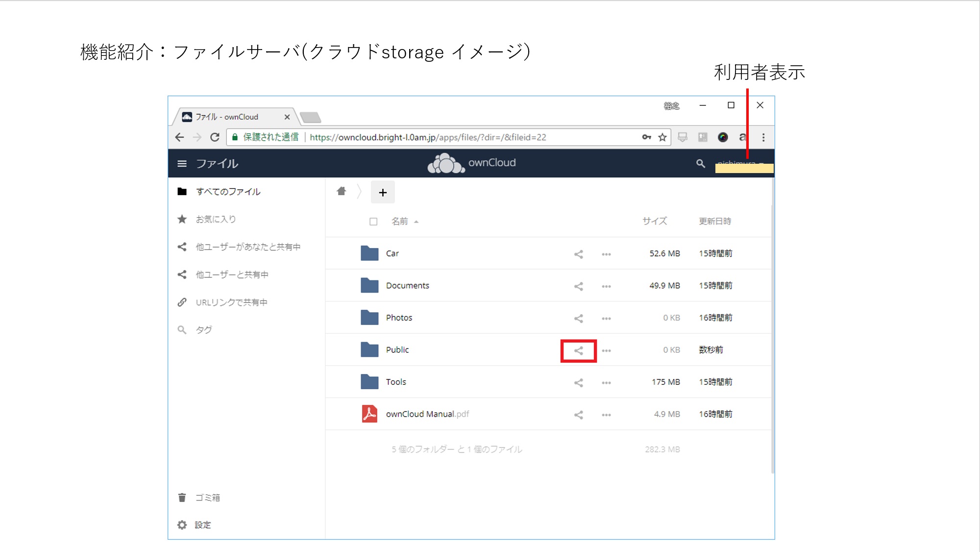Image resolution: width=980 pixels, height=552 pixels.
Task: Click the + new file/folder button
Action: coord(382,192)
